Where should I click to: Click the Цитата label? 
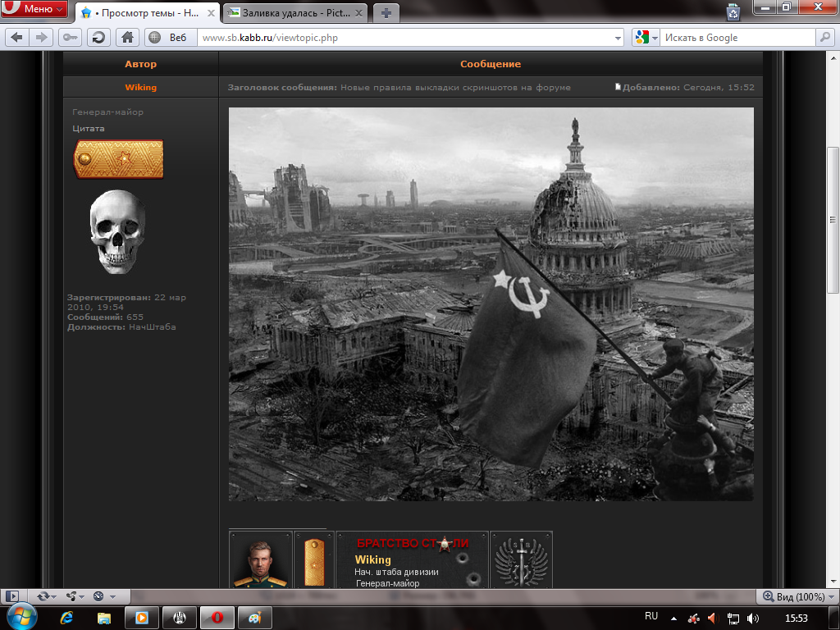tap(89, 129)
